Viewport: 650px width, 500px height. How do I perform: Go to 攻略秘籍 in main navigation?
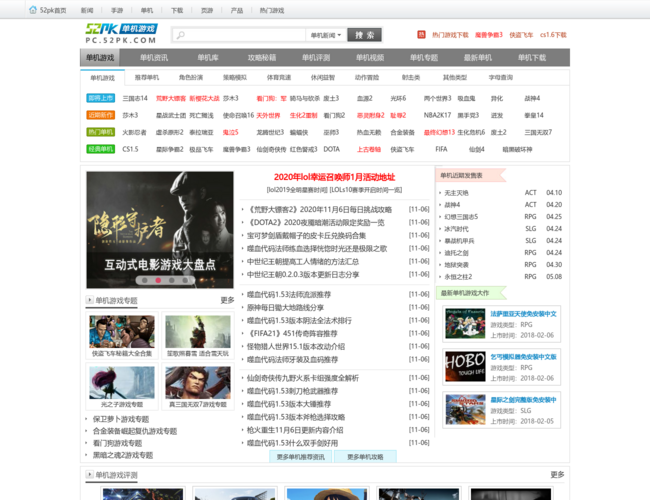point(262,58)
